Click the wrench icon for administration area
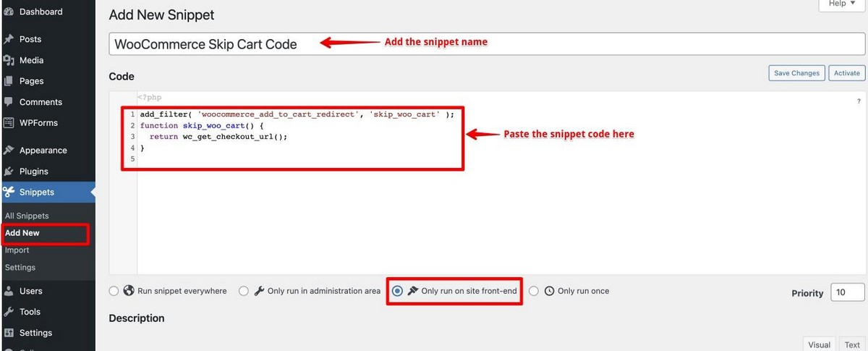The width and height of the screenshot is (868, 351). (x=259, y=291)
